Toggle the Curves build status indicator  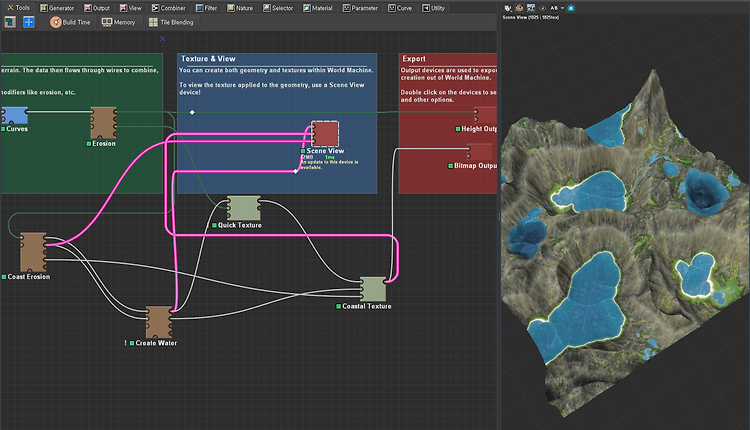3,129
